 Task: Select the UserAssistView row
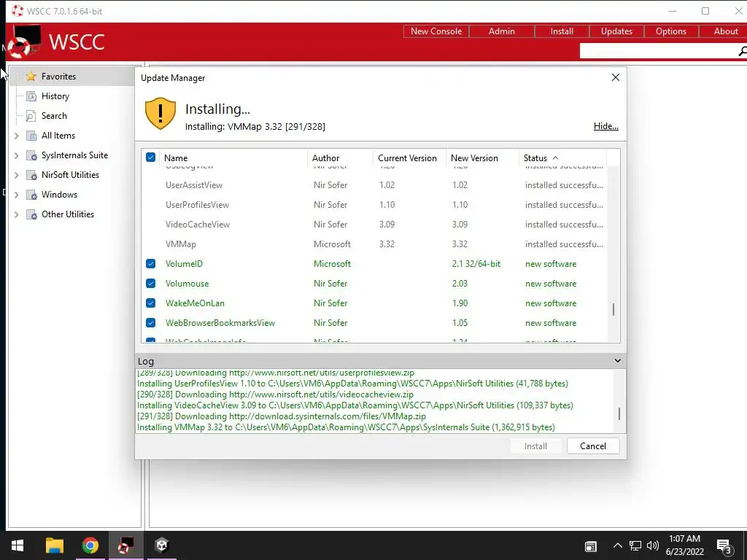click(x=374, y=184)
